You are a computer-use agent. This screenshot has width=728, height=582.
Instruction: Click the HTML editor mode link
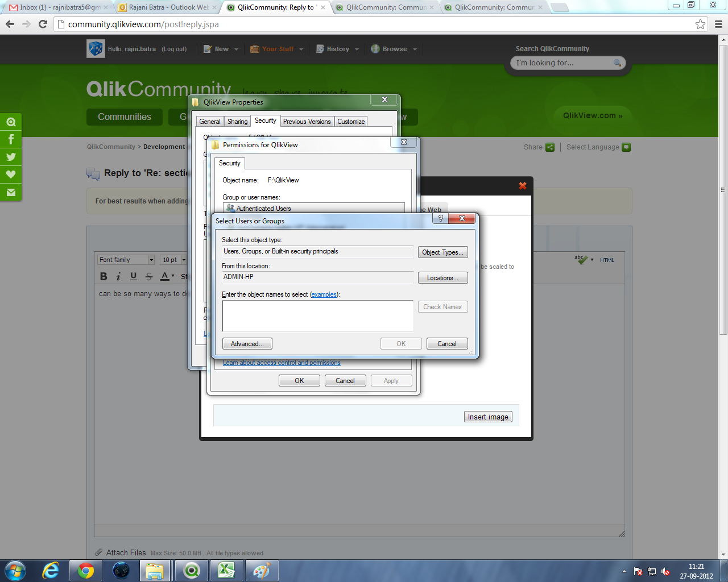point(607,260)
